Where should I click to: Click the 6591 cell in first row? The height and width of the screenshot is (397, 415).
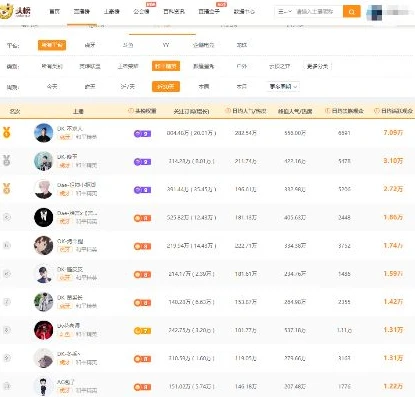(x=344, y=133)
